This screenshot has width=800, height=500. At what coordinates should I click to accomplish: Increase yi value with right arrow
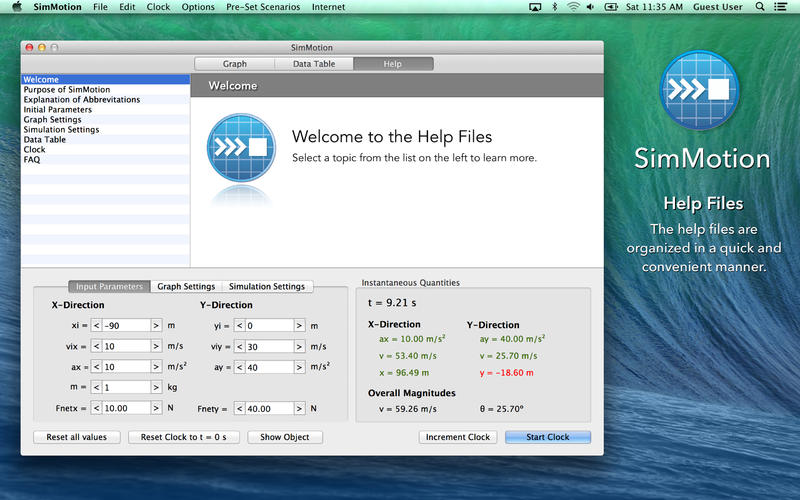(299, 326)
